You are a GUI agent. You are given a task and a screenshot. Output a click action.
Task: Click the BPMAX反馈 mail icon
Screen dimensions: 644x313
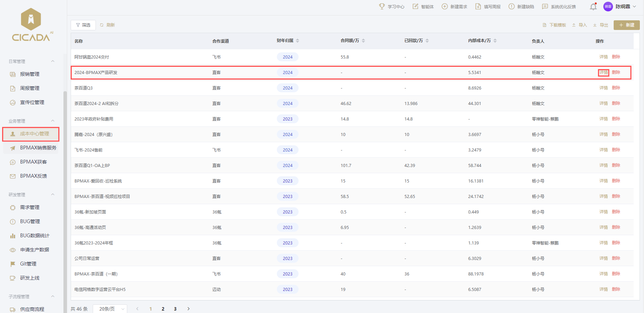[13, 176]
